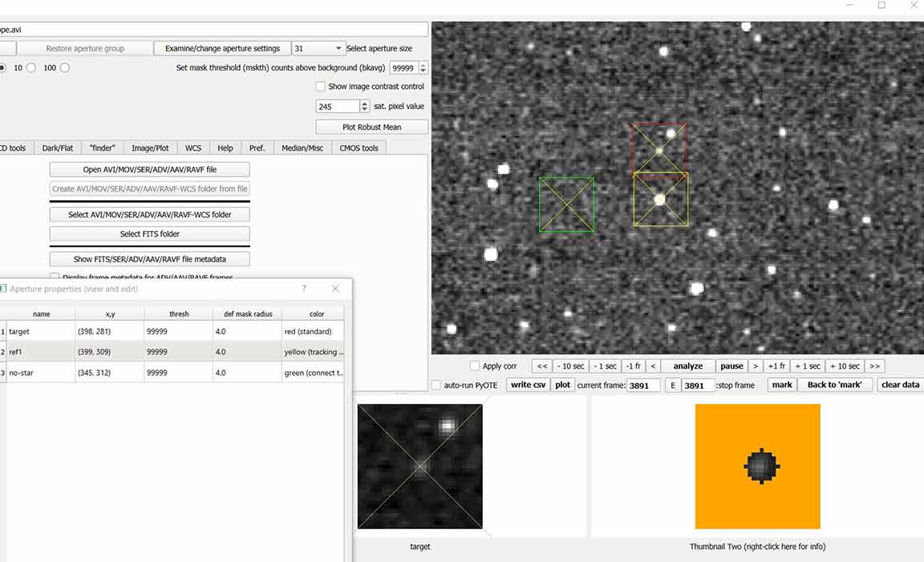
Task: Switch to the Median/Misc tab
Action: (302, 148)
